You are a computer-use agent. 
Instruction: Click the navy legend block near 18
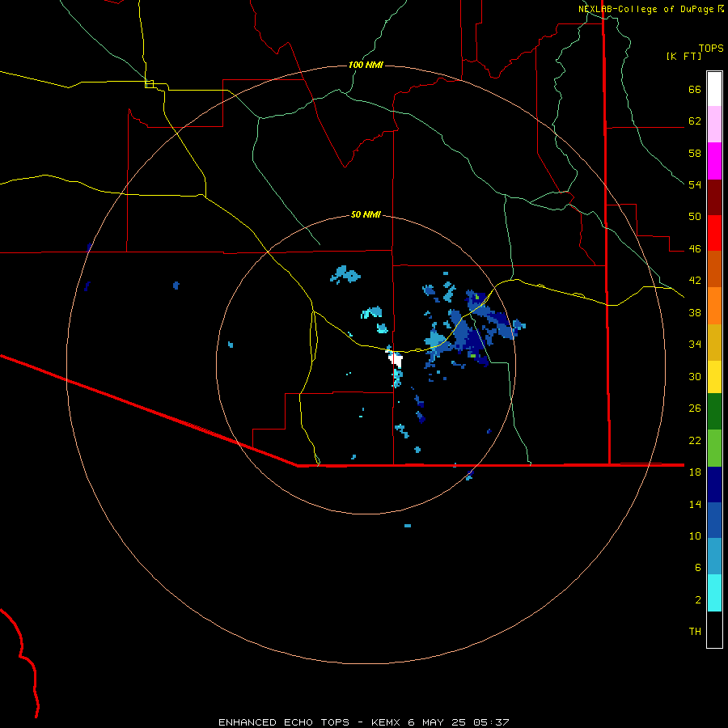pos(714,485)
